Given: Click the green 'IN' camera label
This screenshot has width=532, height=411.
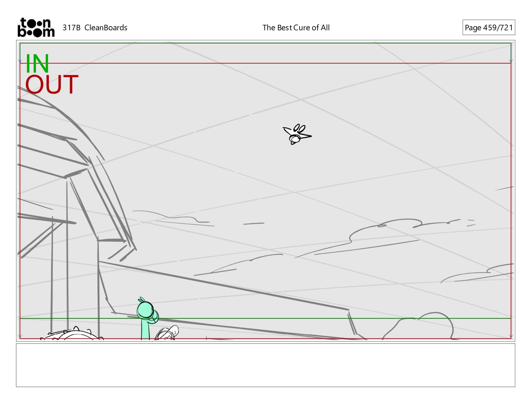Looking at the screenshot, I should pyautogui.click(x=37, y=64).
